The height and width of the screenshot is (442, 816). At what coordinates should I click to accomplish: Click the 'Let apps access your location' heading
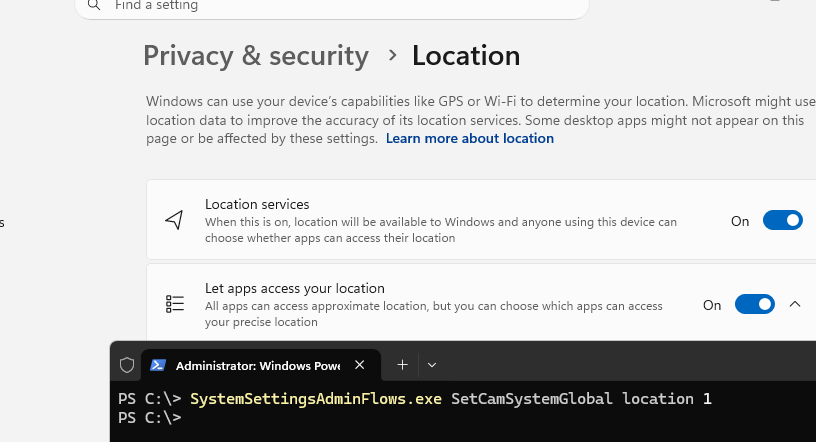295,288
